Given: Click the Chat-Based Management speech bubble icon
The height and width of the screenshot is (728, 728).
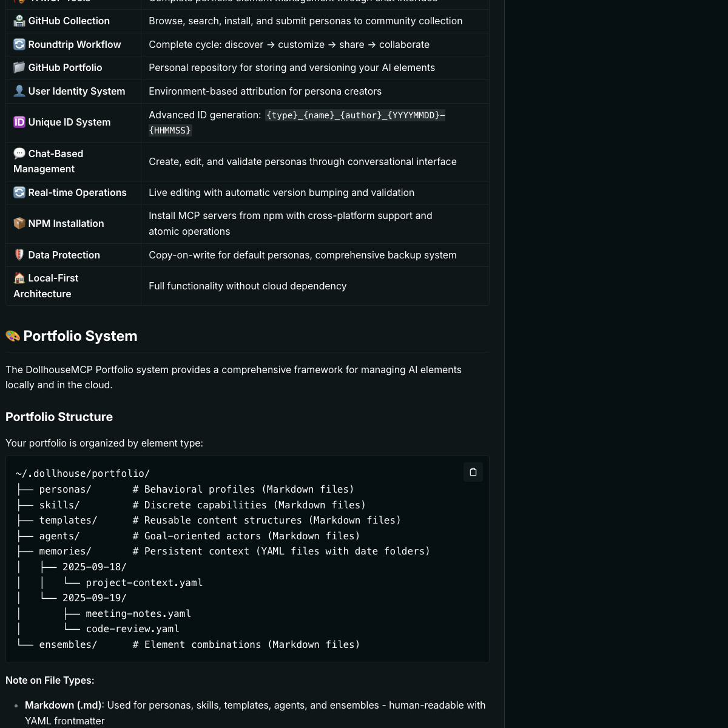Looking at the screenshot, I should click(19, 153).
